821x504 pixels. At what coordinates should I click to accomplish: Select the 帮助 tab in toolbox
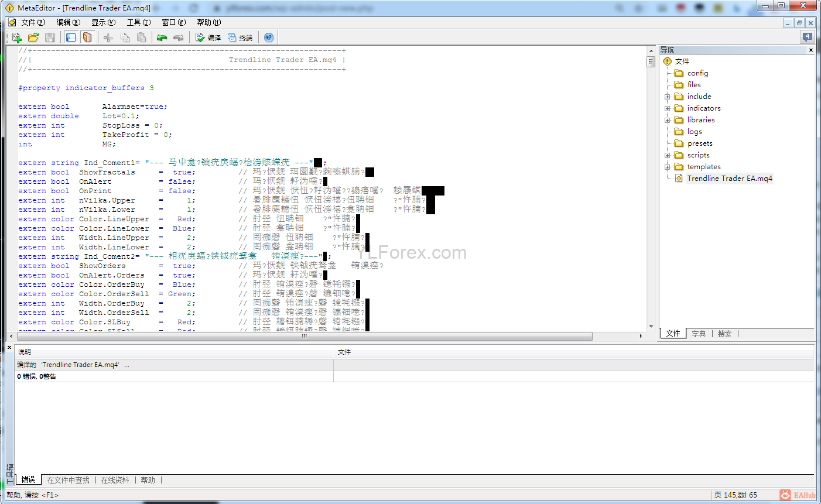[x=148, y=480]
